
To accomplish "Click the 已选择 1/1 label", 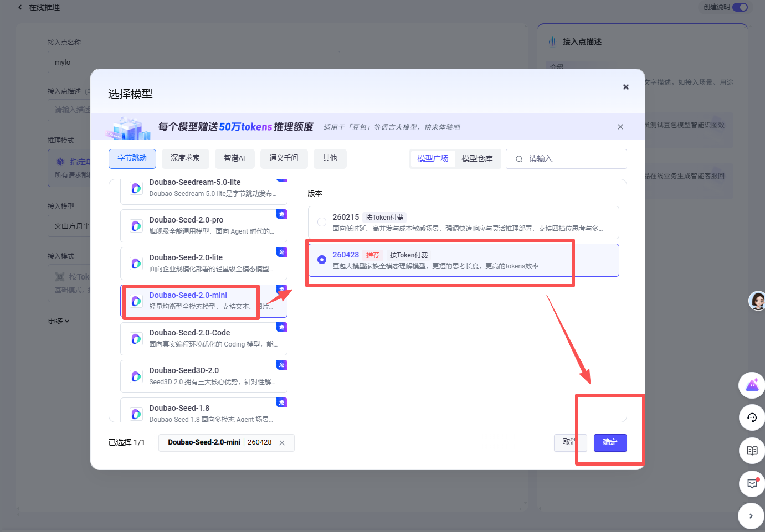I will click(x=126, y=442).
